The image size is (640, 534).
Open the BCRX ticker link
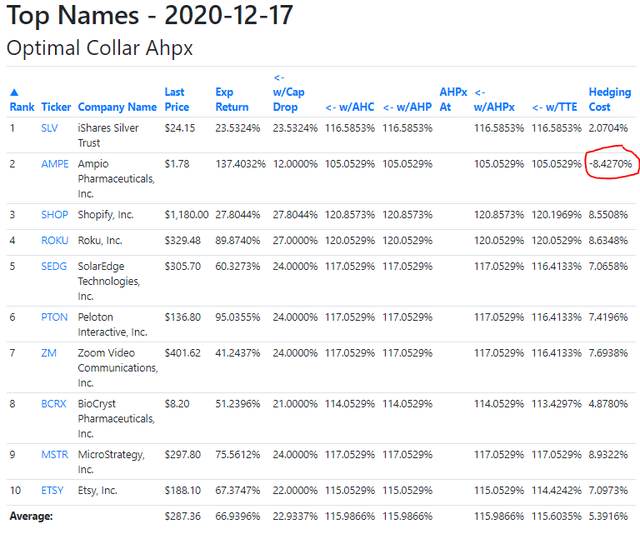coord(53,404)
